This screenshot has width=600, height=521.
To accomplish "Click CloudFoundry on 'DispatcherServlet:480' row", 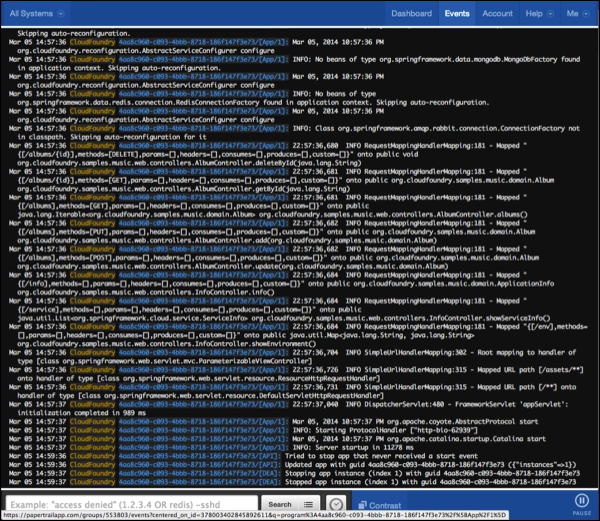I will (92, 404).
